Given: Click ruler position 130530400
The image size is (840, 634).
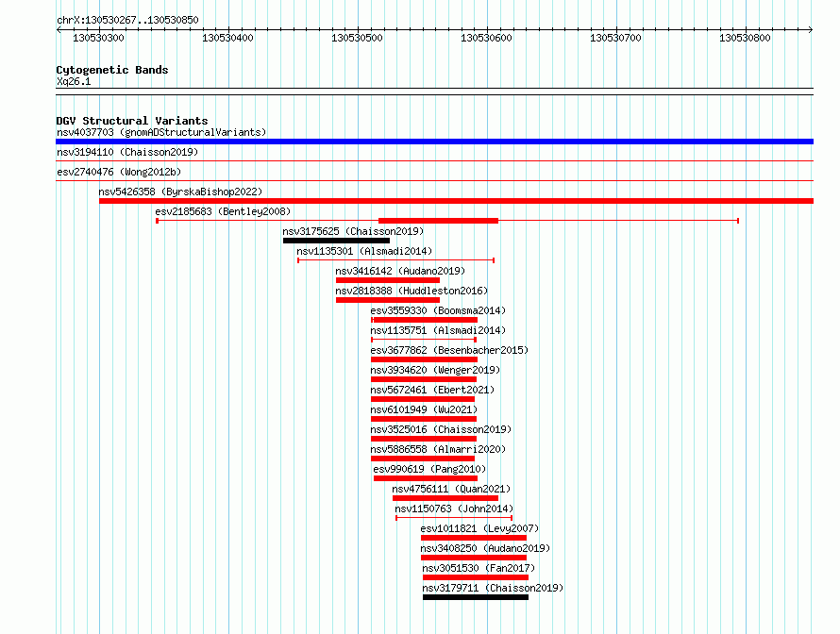Looking at the screenshot, I should pos(227,38).
